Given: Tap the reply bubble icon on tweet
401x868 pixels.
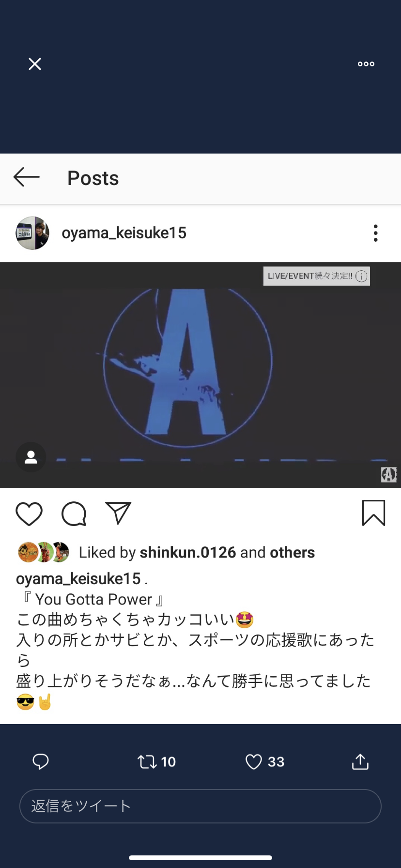Looking at the screenshot, I should pyautogui.click(x=41, y=762).
